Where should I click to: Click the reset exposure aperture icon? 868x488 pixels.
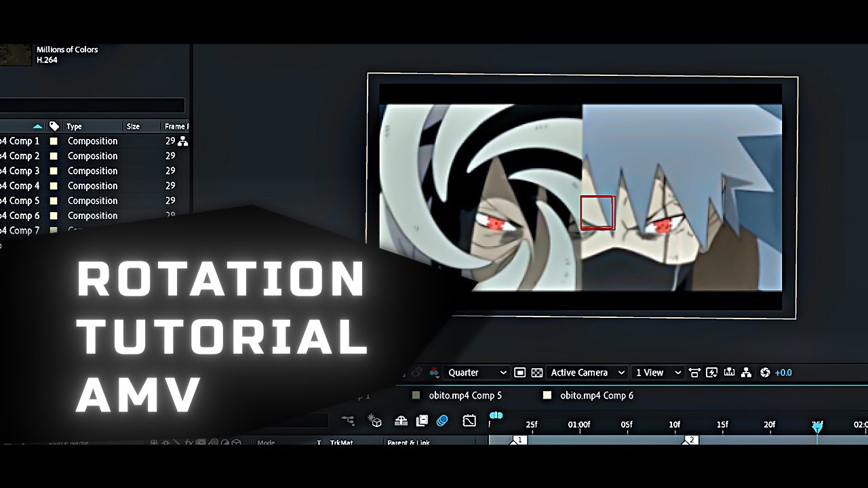pos(765,373)
